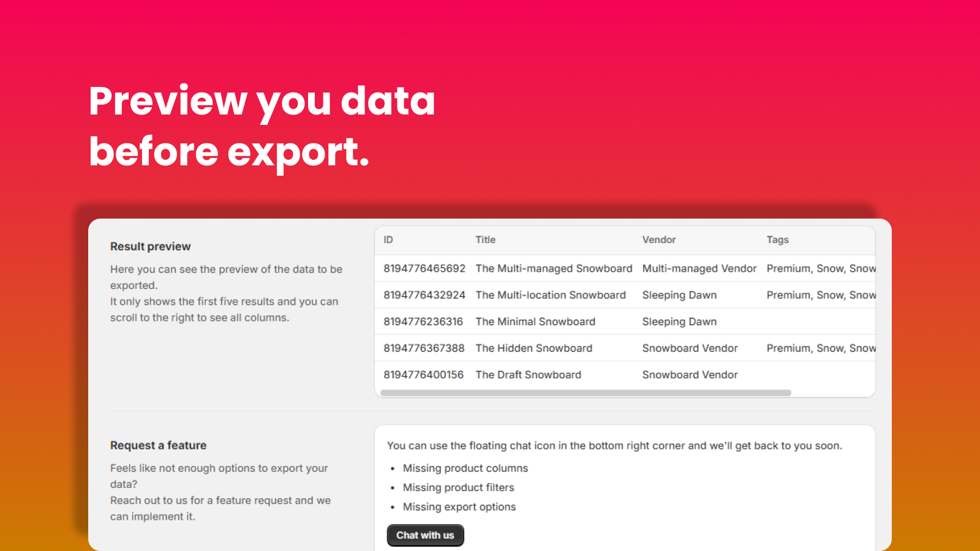Select title The Multi-location Snowboard
Image resolution: width=980 pixels, height=551 pixels.
551,295
